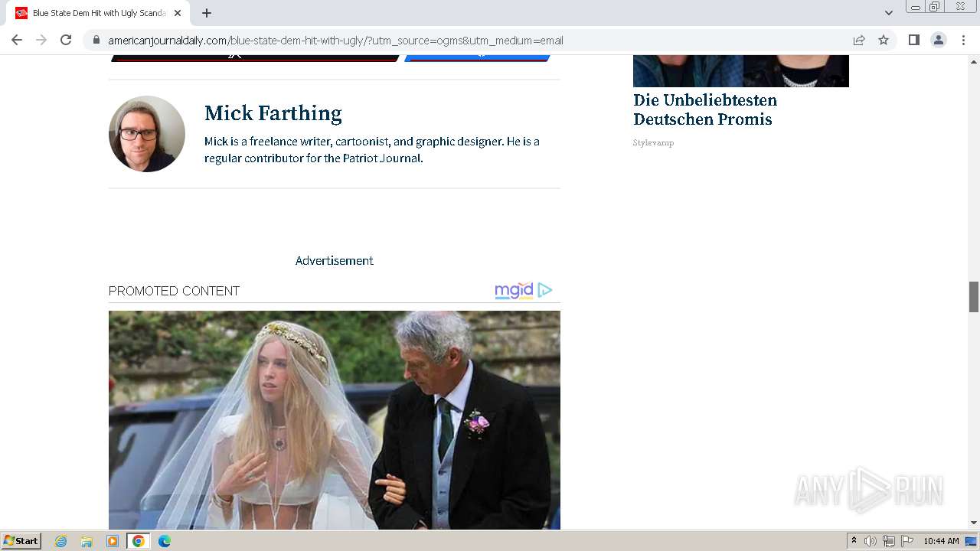Click the system clock 10:44 AM
980x551 pixels.
coord(941,541)
